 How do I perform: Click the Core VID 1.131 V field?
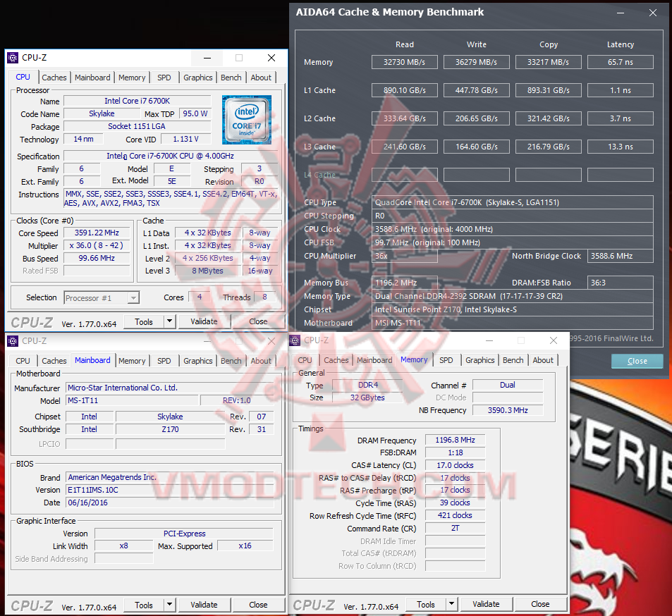click(186, 140)
